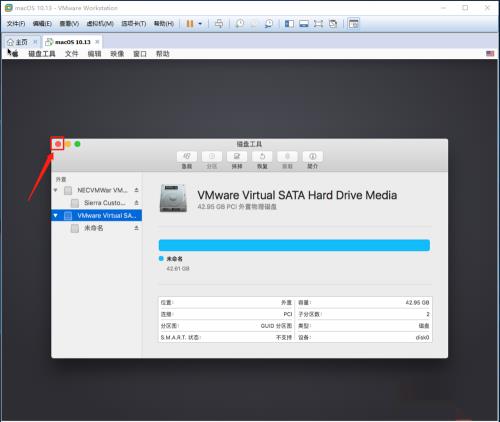Click the GUID 分区图 value
Viewport: 500px width, 422px height.
[276, 326]
